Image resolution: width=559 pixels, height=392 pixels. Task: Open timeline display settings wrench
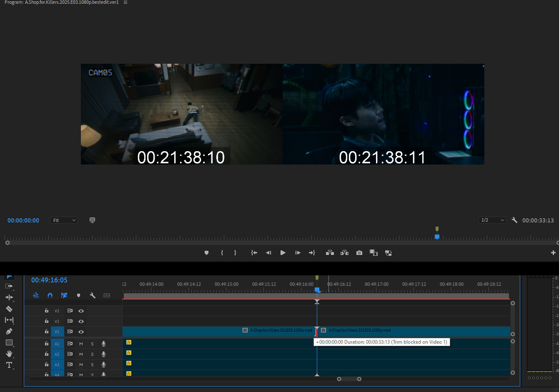click(x=93, y=295)
